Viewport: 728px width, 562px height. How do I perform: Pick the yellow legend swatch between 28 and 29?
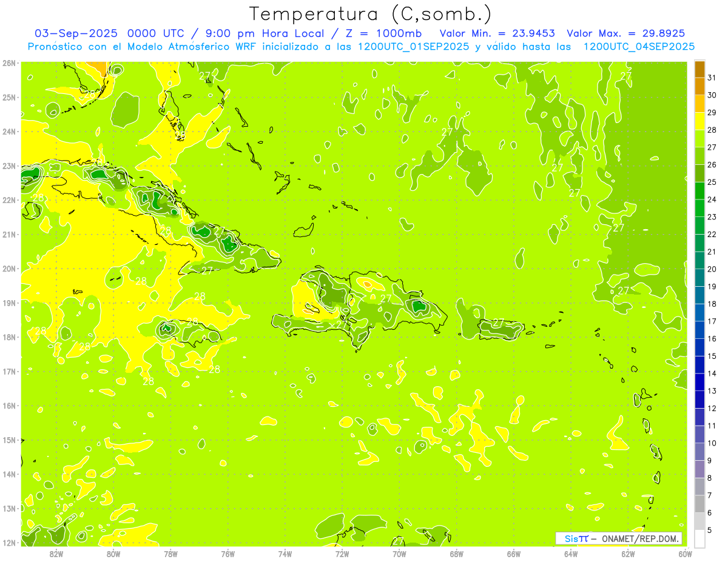pos(699,121)
